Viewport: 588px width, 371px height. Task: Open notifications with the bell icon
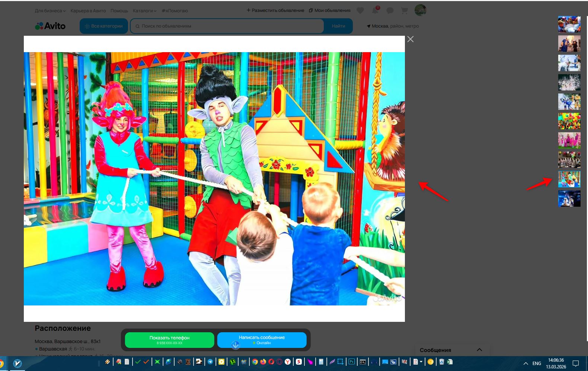click(375, 10)
